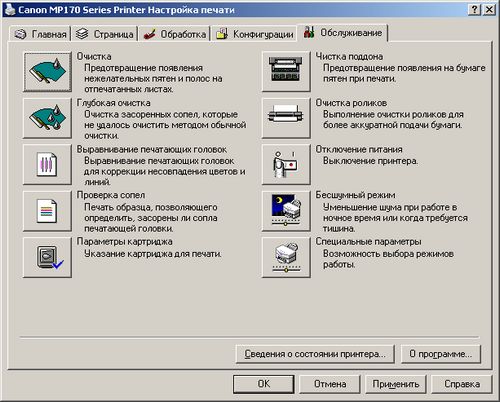Switch to the Страница tab
This screenshot has height=402, width=500.
(x=105, y=34)
